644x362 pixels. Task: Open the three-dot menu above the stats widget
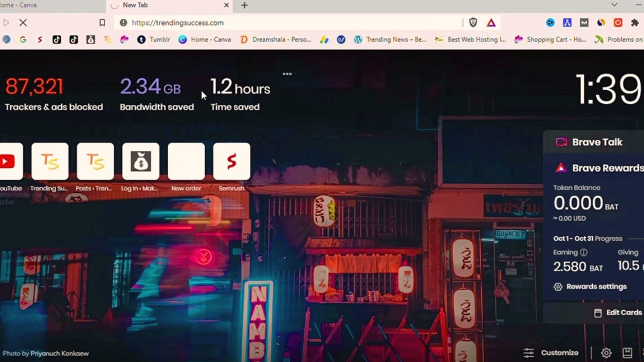pyautogui.click(x=287, y=74)
